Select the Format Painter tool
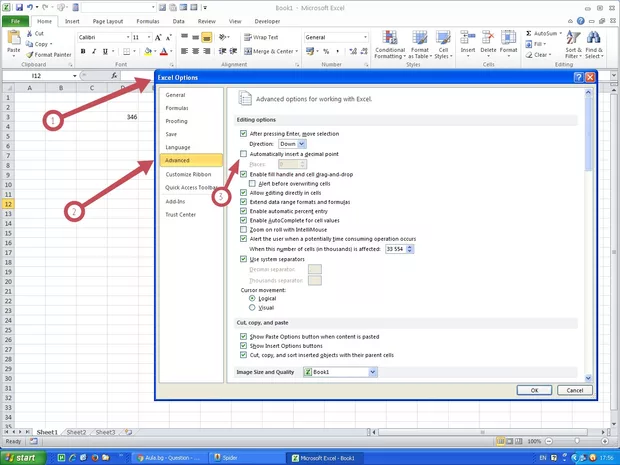Image resolution: width=620 pixels, height=465 pixels. coord(48,54)
